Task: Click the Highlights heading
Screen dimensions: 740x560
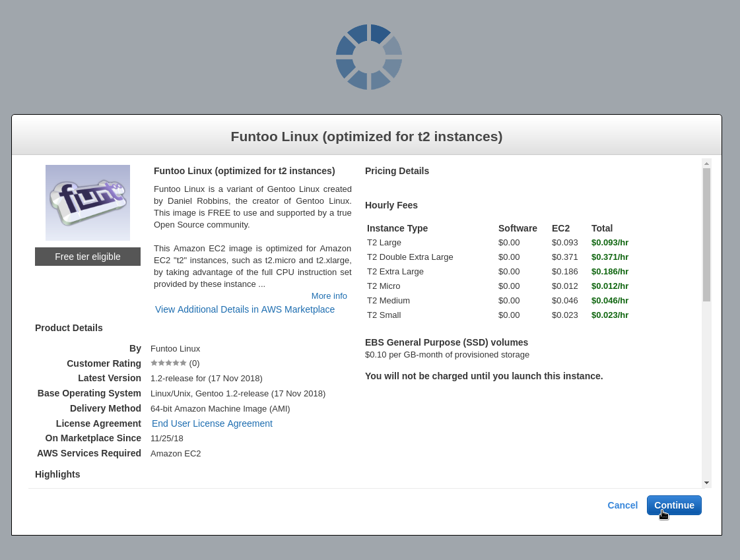Action: pos(57,475)
